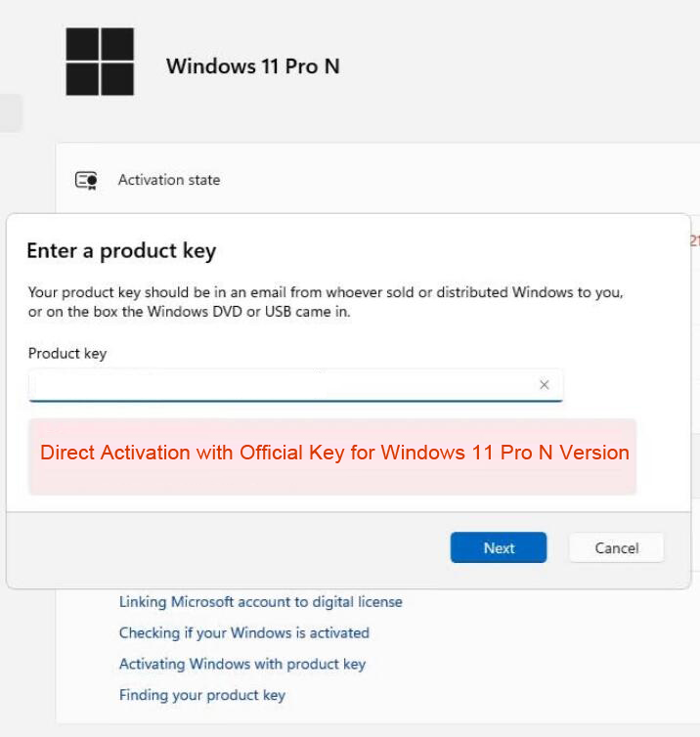Click the Activation state label text
700x737 pixels.
point(169,180)
